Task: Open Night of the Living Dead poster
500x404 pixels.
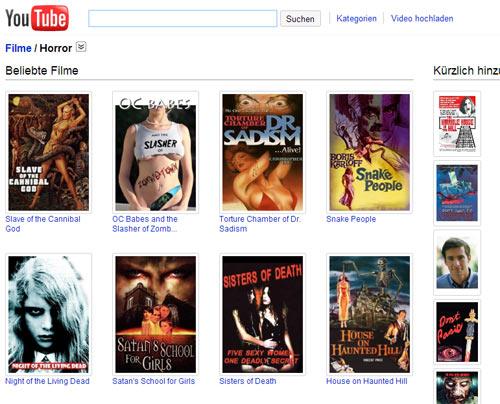Action: point(49,314)
